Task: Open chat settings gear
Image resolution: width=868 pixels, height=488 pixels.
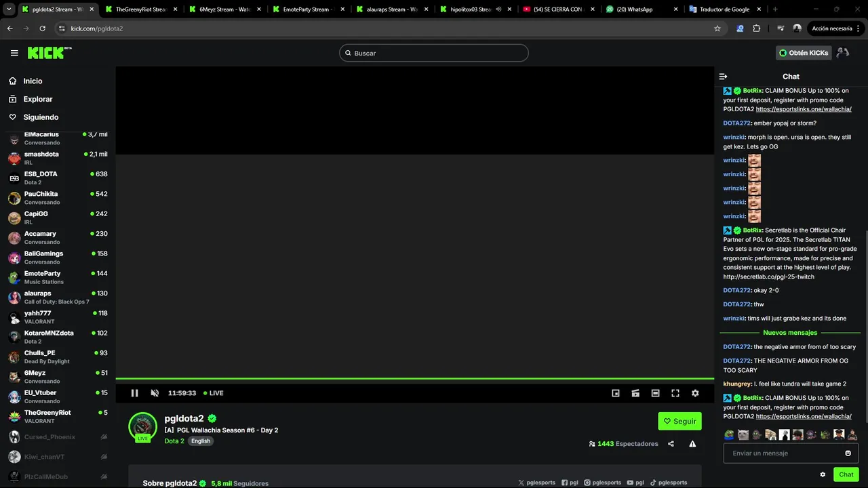Action: coord(823,474)
